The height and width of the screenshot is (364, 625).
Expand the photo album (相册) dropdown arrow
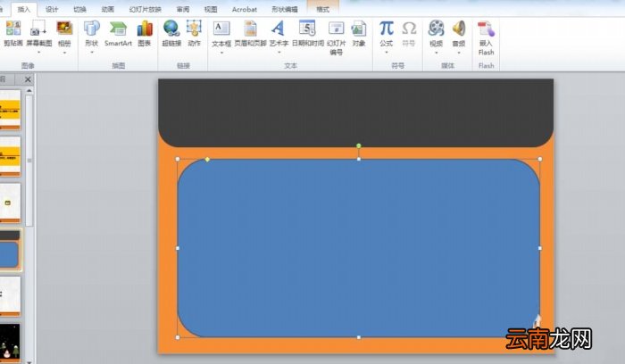(x=64, y=52)
